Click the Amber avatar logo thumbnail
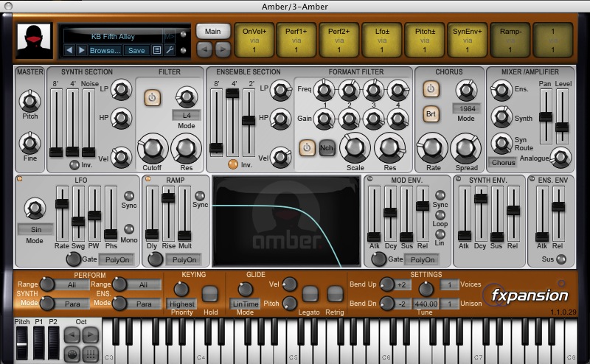The image size is (590, 364). (34, 41)
